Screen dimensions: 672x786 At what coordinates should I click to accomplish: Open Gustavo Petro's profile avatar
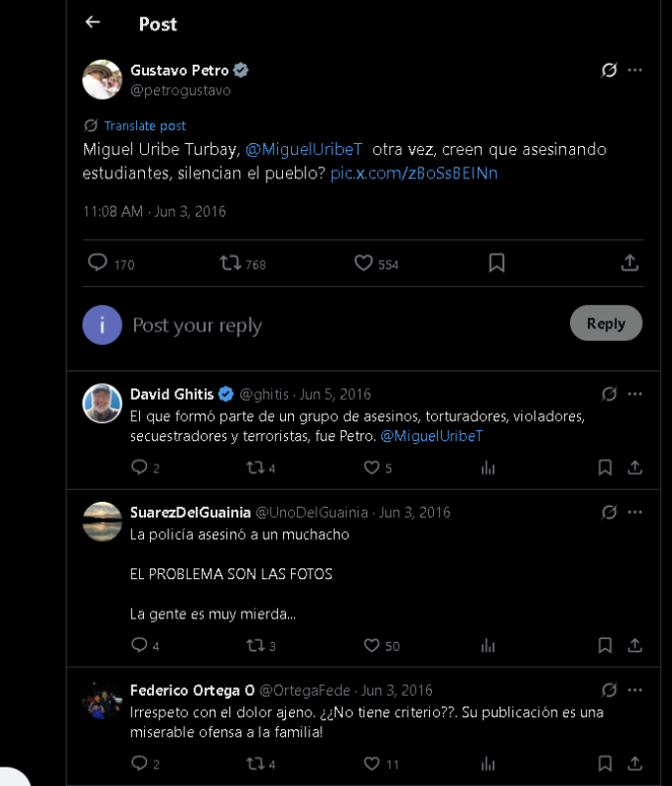[x=102, y=79]
